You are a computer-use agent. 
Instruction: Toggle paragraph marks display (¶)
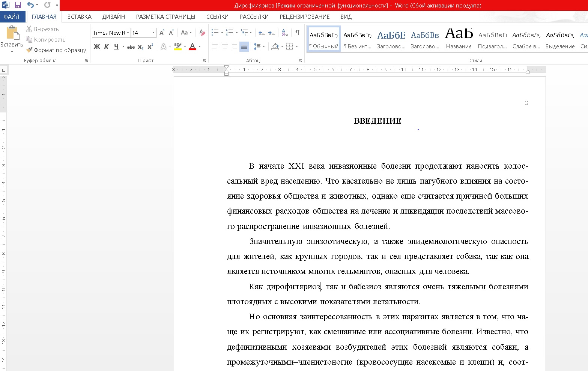[x=298, y=33]
